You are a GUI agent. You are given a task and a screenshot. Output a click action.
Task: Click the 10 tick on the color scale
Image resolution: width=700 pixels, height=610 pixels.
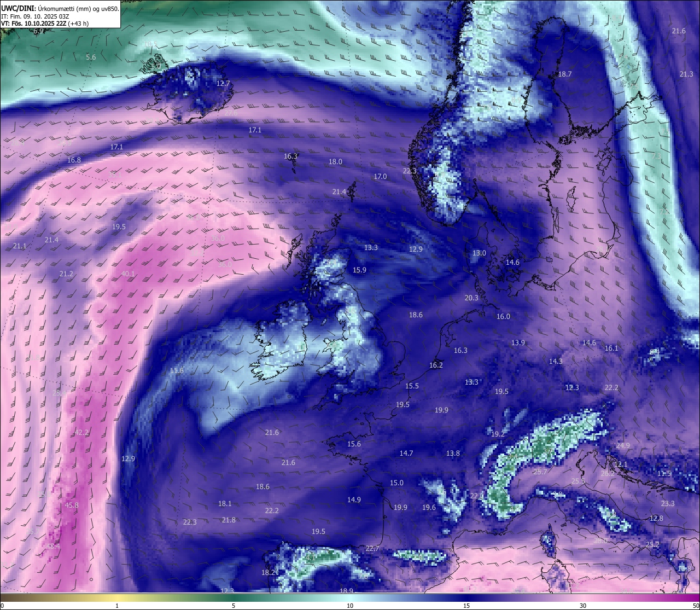point(350,606)
